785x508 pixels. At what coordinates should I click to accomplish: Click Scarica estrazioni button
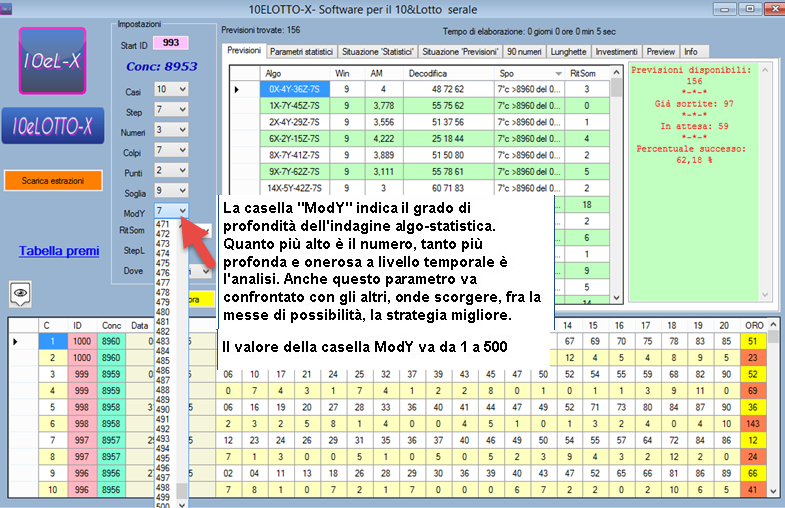[x=53, y=181]
